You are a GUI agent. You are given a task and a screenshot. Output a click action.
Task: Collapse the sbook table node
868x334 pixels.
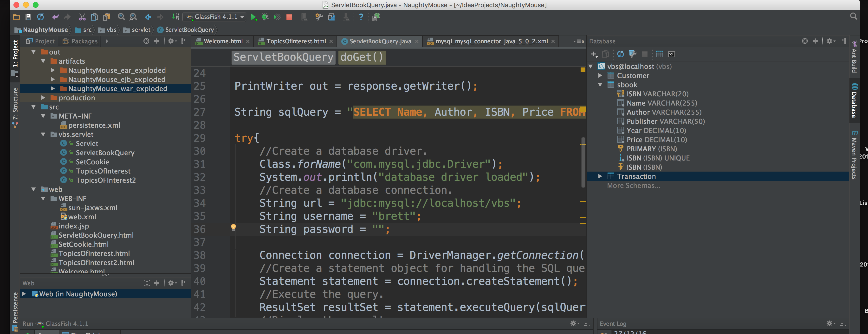(600, 85)
